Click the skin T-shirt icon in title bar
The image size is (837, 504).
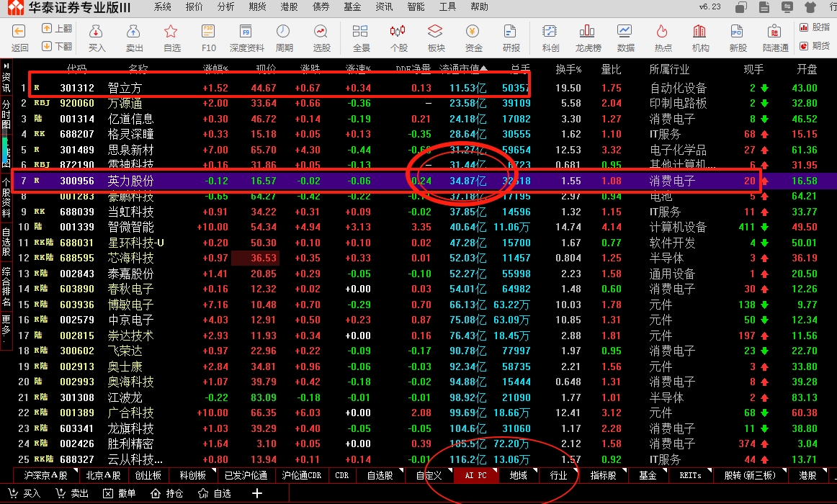coord(810,7)
